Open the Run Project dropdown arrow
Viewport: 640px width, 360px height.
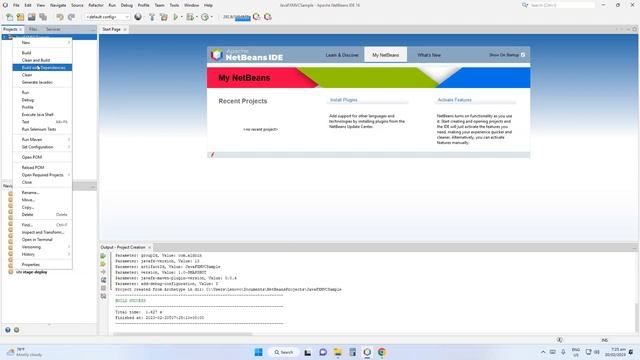[181, 17]
